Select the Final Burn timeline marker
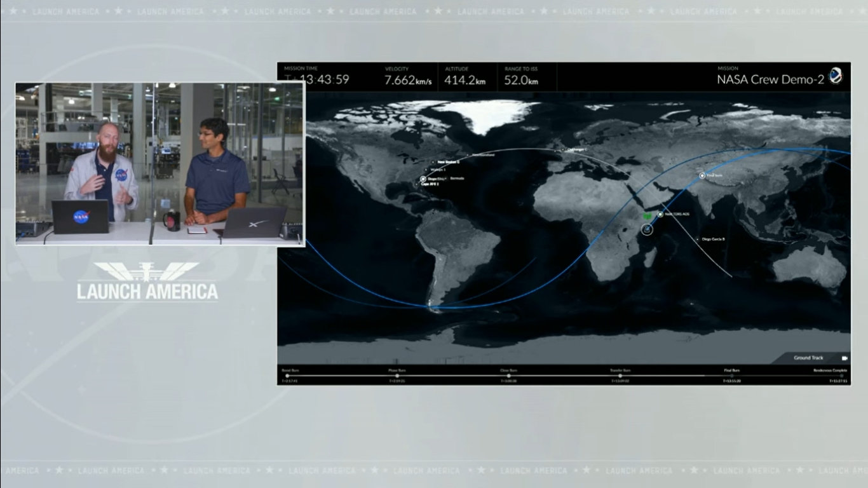Screen dimensions: 868x488 (x=731, y=376)
